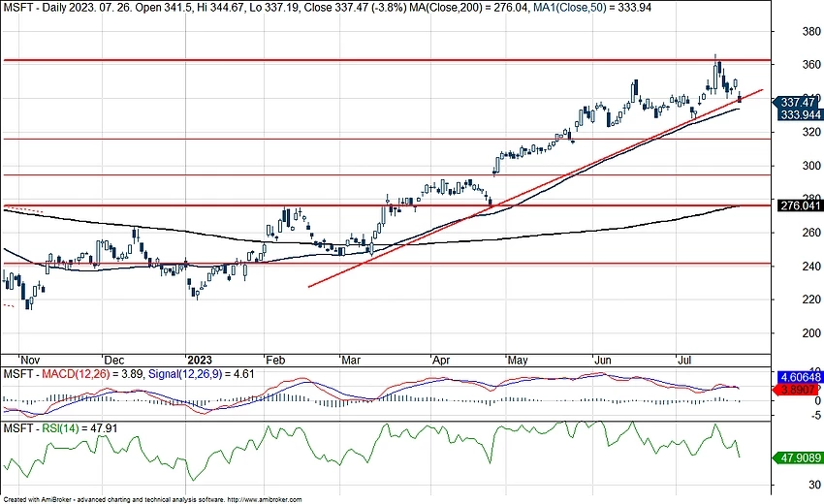Click the Signal(12,26,9) = 4.61 label
Screen dimensions: 824x504
point(202,374)
